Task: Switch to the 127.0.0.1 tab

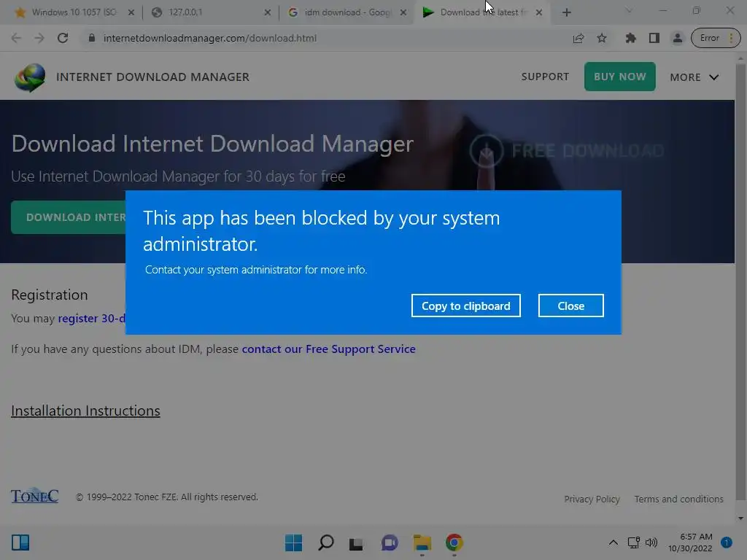Action: 209,12
